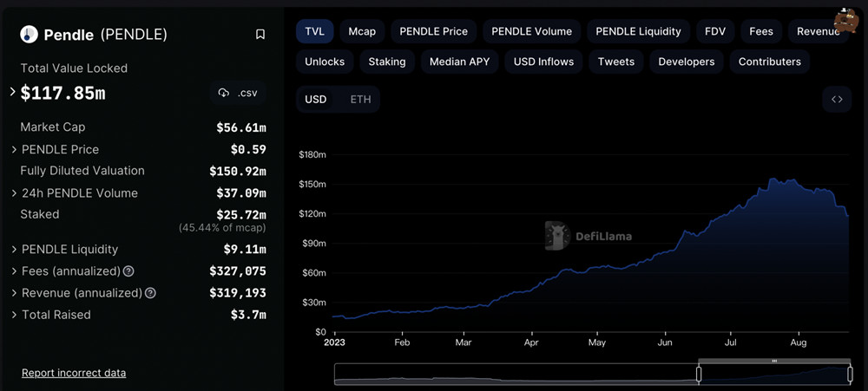The width and height of the screenshot is (868, 391).
Task: Enable the Tweets chart metric
Action: pos(616,62)
